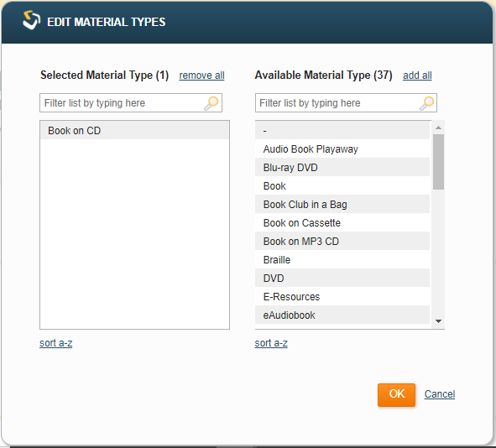Click the Available list scrollbar thumb
Image resolution: width=496 pixels, height=448 pixels.
point(438,162)
